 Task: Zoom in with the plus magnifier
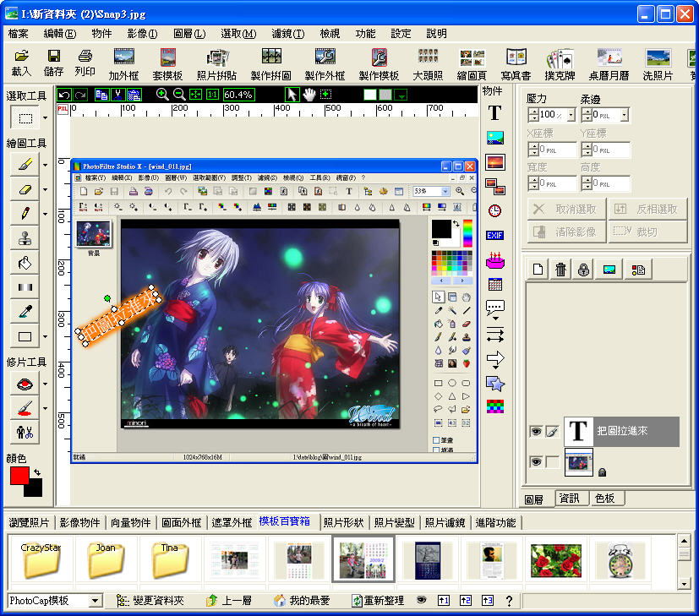click(x=162, y=95)
